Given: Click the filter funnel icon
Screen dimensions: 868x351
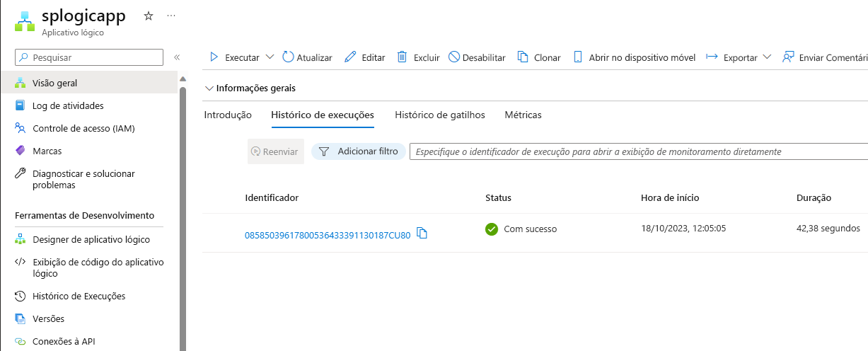Looking at the screenshot, I should pyautogui.click(x=324, y=151).
